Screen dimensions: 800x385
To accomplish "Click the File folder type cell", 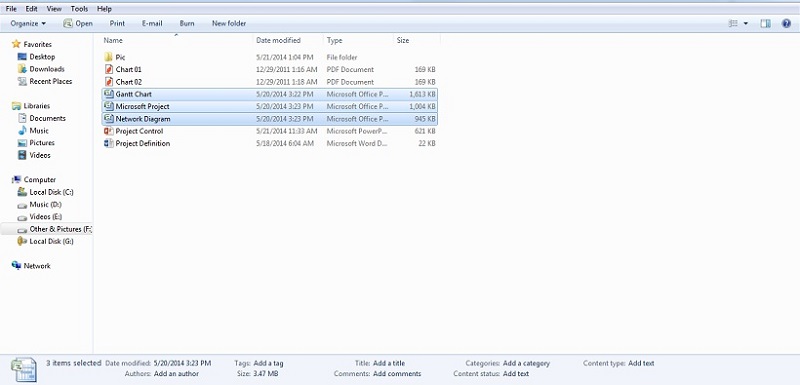I will pyautogui.click(x=342, y=57).
